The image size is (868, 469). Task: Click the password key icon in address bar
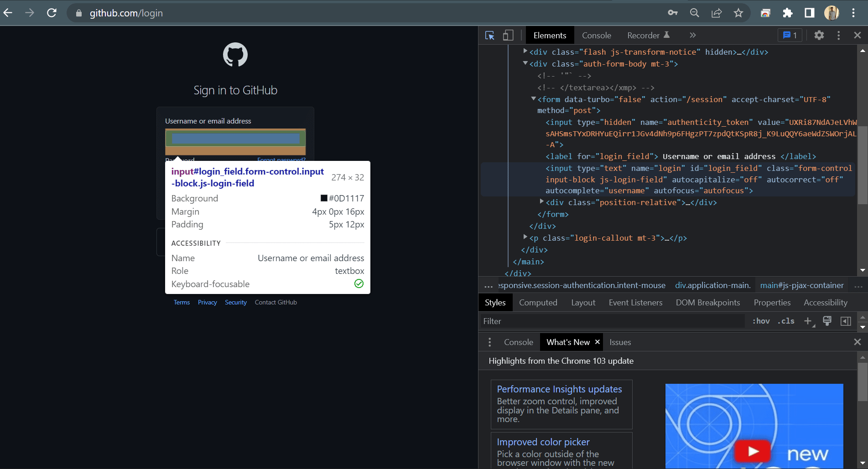point(672,13)
